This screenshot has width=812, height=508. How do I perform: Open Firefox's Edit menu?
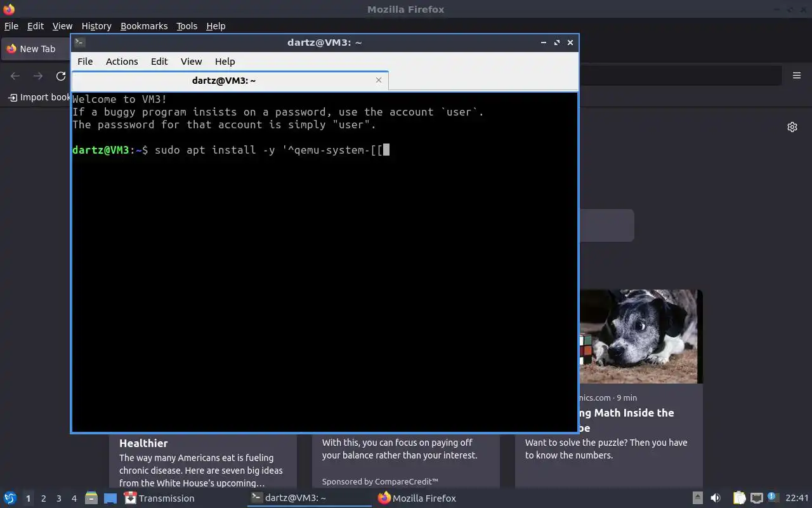click(36, 26)
